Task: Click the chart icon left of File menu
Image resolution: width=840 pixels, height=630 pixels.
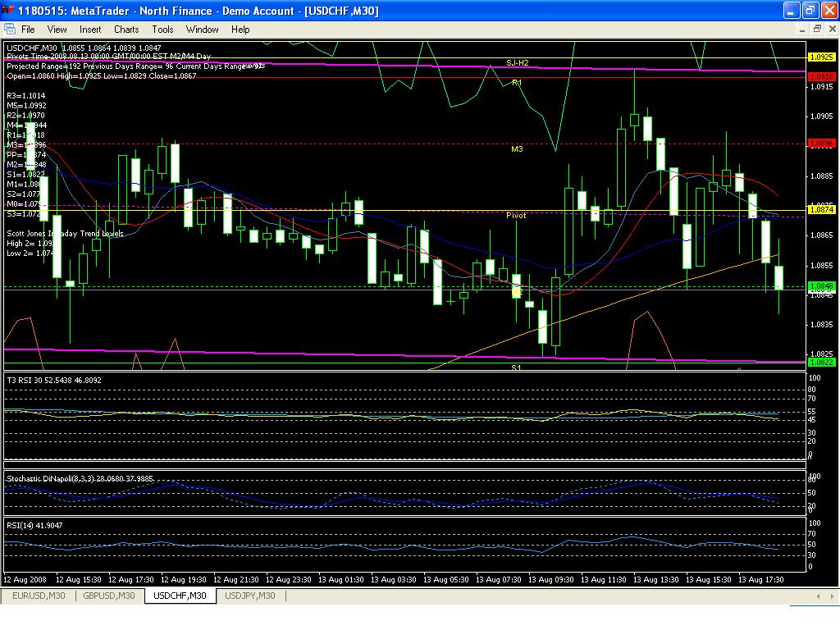Action: pos(9,29)
